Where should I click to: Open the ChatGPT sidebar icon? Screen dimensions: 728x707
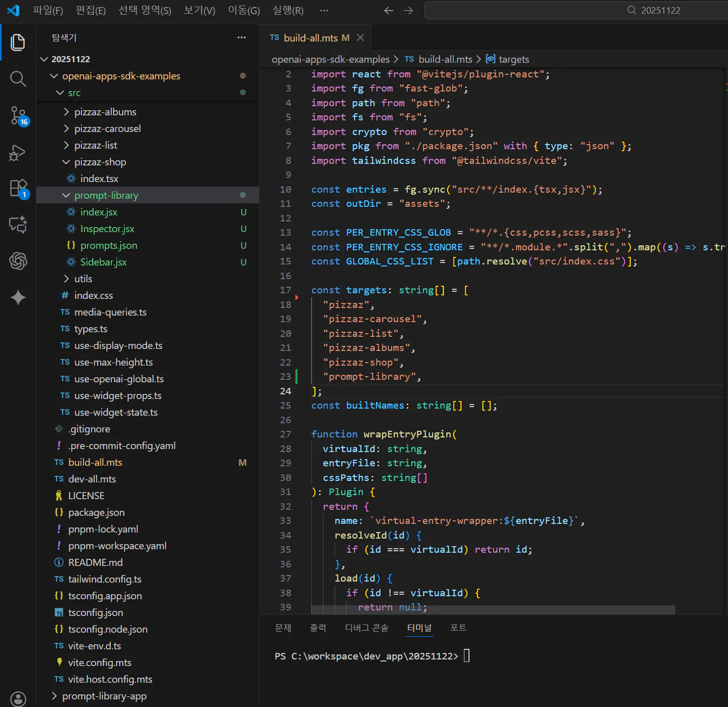(18, 261)
